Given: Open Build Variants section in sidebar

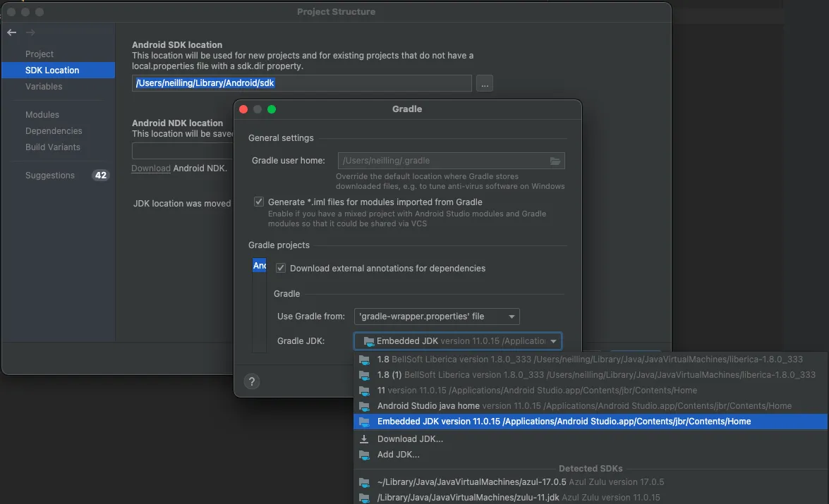Looking at the screenshot, I should tap(53, 147).
